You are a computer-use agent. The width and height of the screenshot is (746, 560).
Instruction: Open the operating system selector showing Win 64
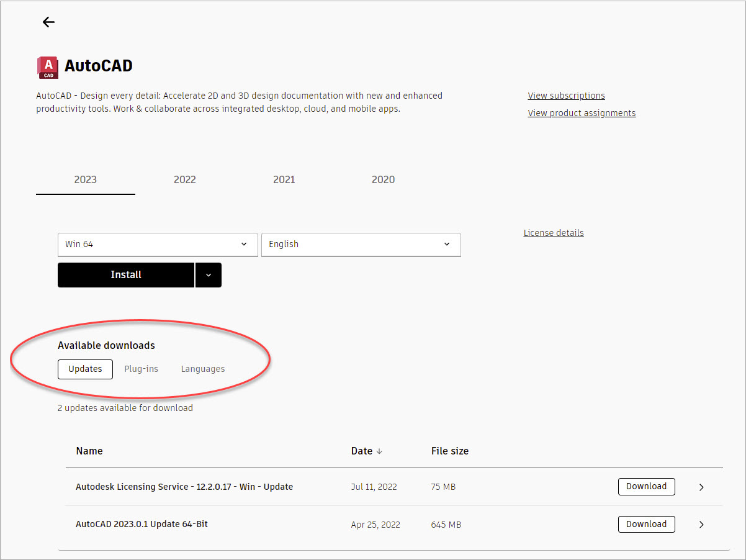[x=157, y=244]
